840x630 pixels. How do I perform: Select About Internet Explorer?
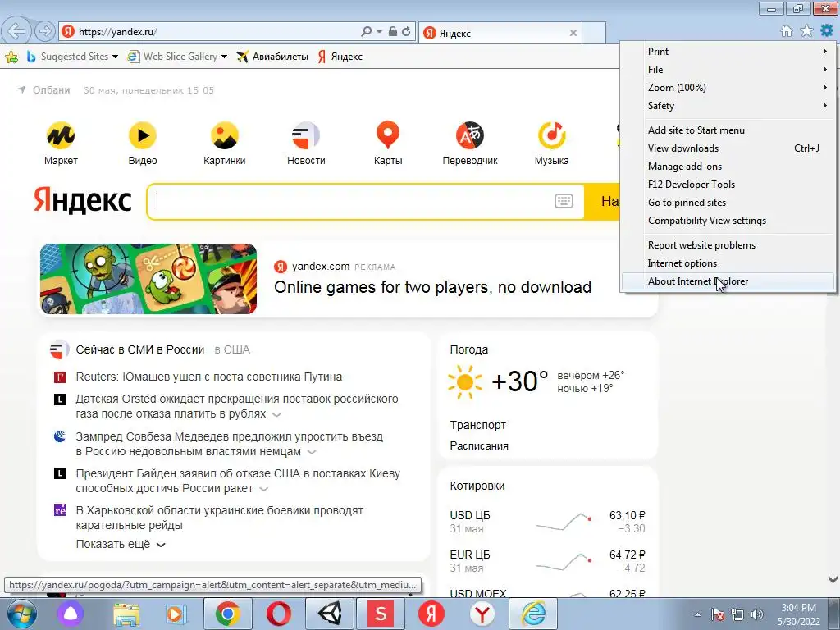click(x=728, y=281)
